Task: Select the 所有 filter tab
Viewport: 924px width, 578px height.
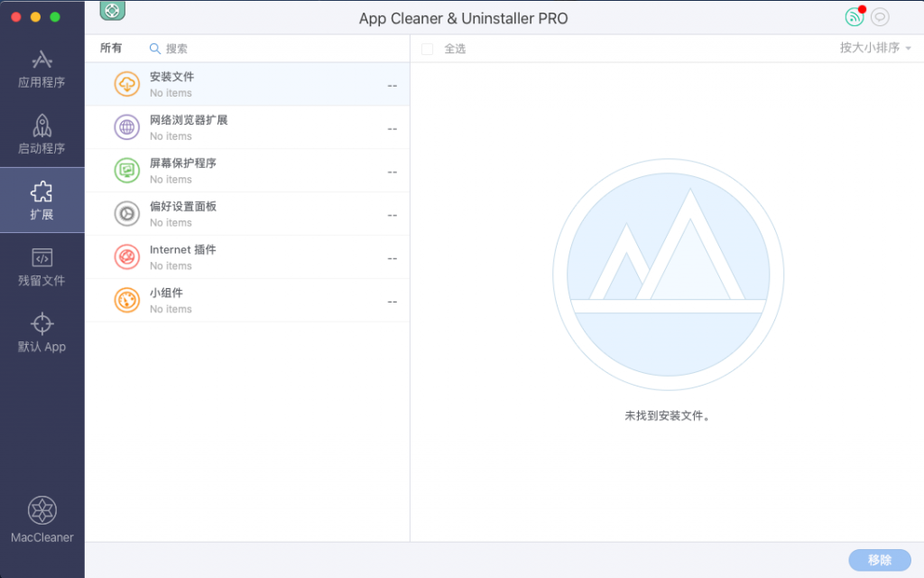Action: [x=111, y=48]
